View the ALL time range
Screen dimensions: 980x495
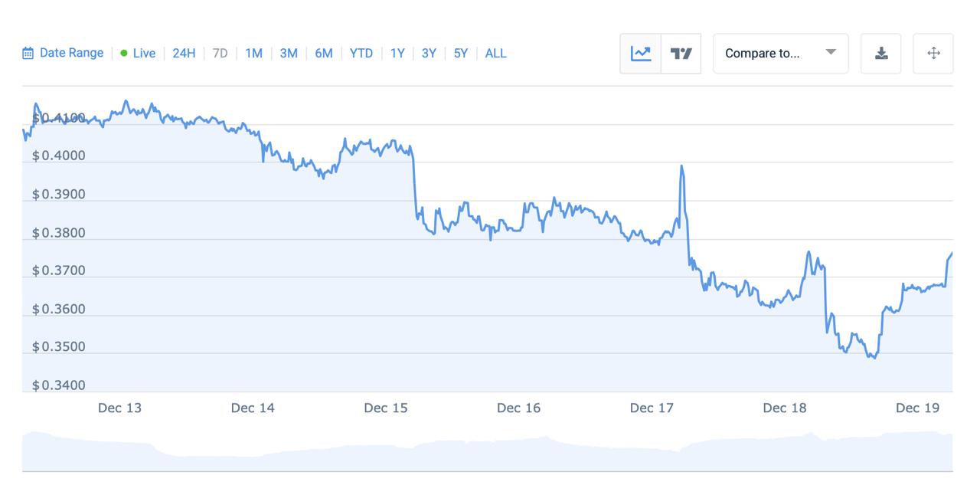click(495, 53)
